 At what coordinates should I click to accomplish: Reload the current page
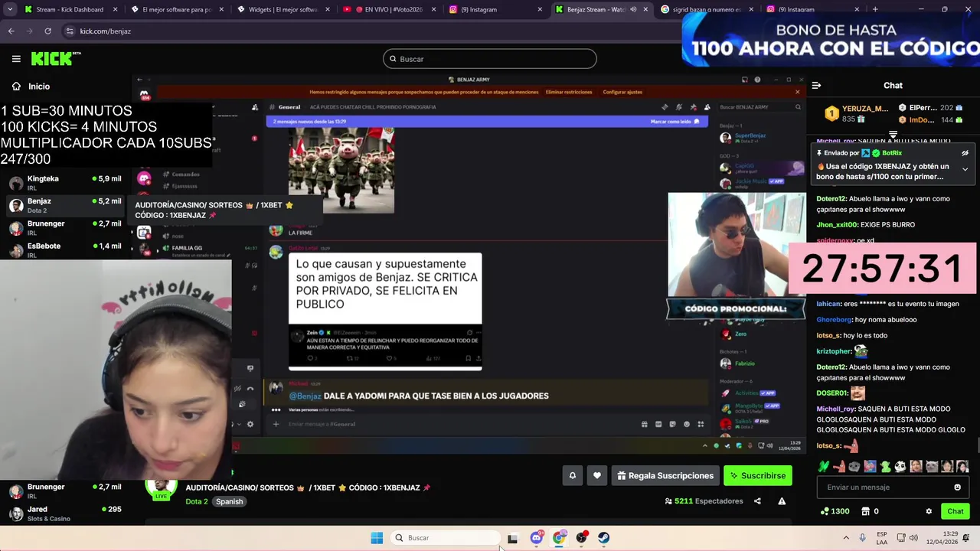click(47, 31)
